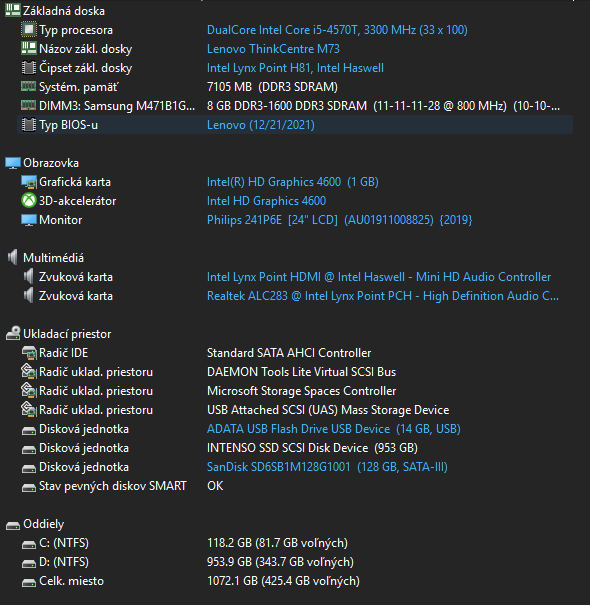Click the Grafická karta icon
590x605 pixels.
tap(29, 182)
